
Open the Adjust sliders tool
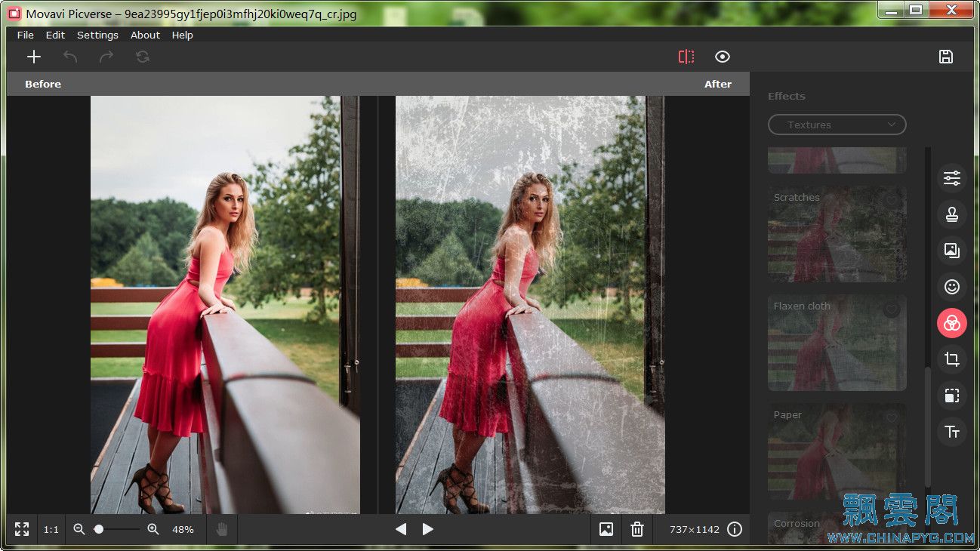coord(952,178)
